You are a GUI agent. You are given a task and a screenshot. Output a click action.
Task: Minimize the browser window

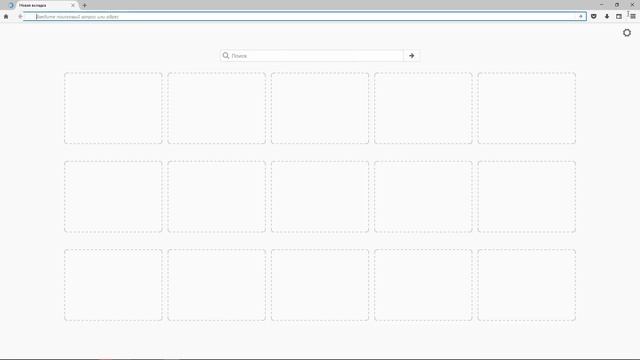(x=602, y=4)
